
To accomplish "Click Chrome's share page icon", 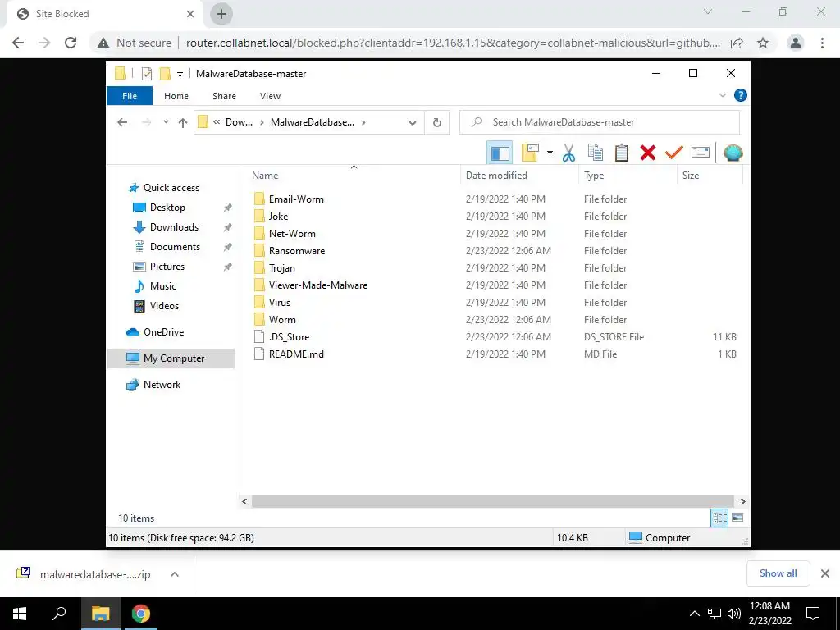I will (737, 43).
